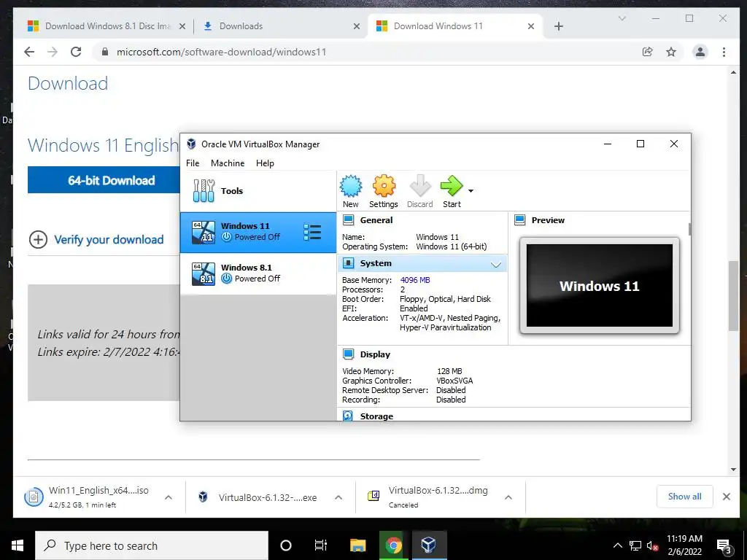Open network icon in system tray
The height and width of the screenshot is (560, 747).
(635, 545)
